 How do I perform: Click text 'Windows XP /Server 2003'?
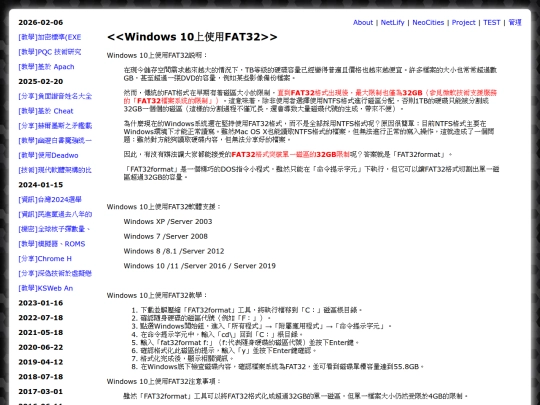(x=168, y=222)
